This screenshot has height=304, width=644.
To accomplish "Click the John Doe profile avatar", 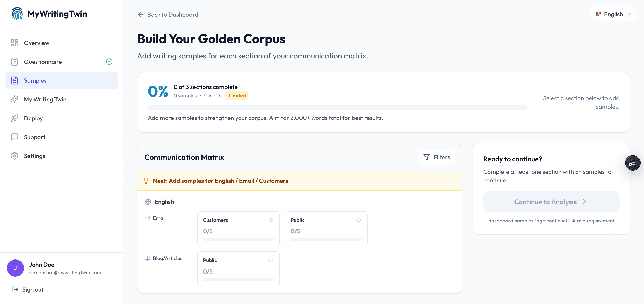I will point(15,268).
